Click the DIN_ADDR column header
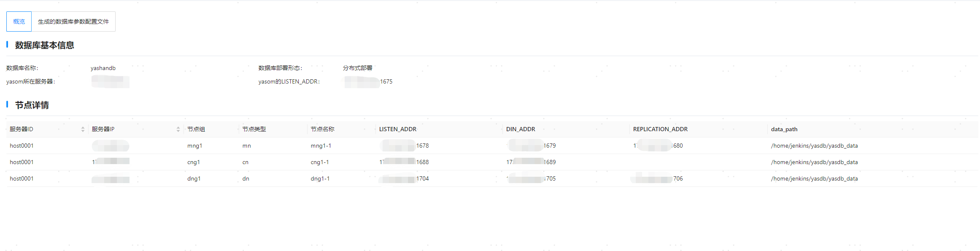Screen dimensions: 980x251 tap(521, 130)
